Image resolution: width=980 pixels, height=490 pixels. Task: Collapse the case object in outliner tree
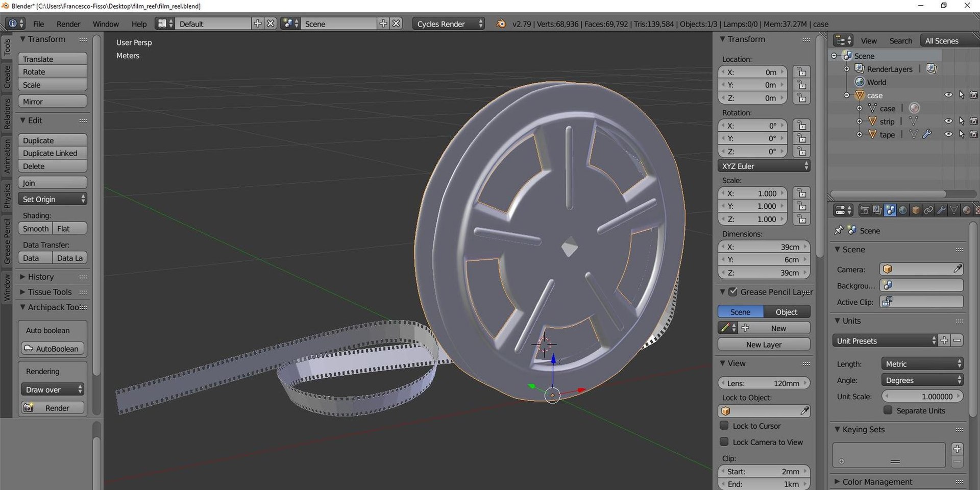(847, 95)
